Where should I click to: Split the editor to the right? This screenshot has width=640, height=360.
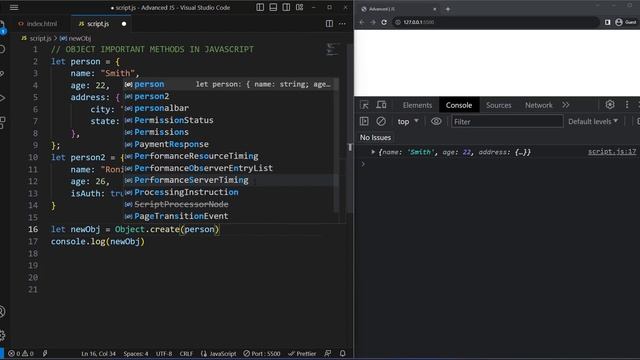[x=329, y=24]
